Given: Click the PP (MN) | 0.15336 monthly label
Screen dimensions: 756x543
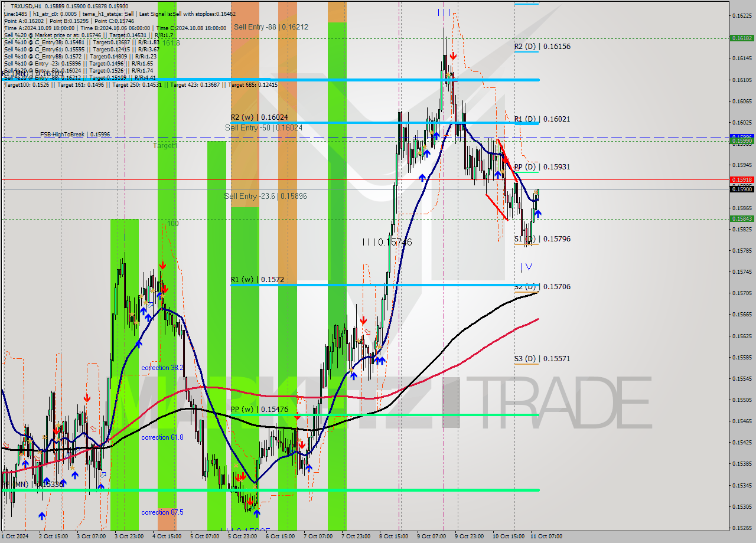Looking at the screenshot, I should 32,485.
